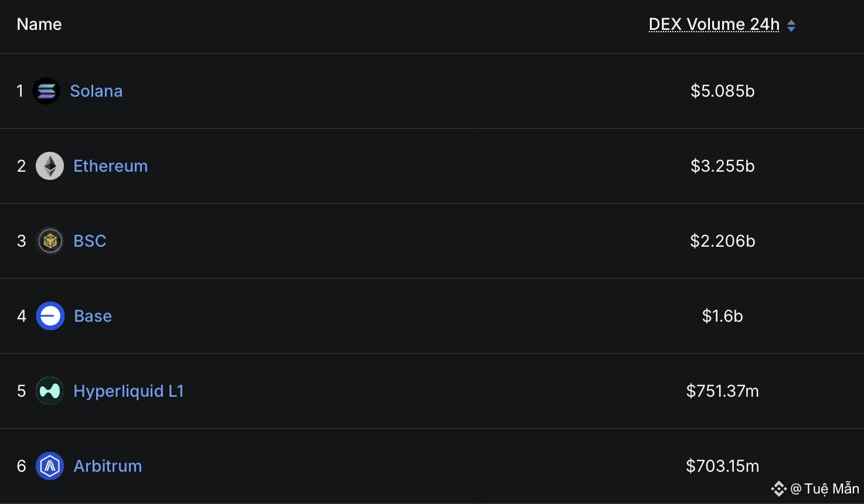Click the Solana chain logo icon
The height and width of the screenshot is (504, 864).
(x=46, y=91)
